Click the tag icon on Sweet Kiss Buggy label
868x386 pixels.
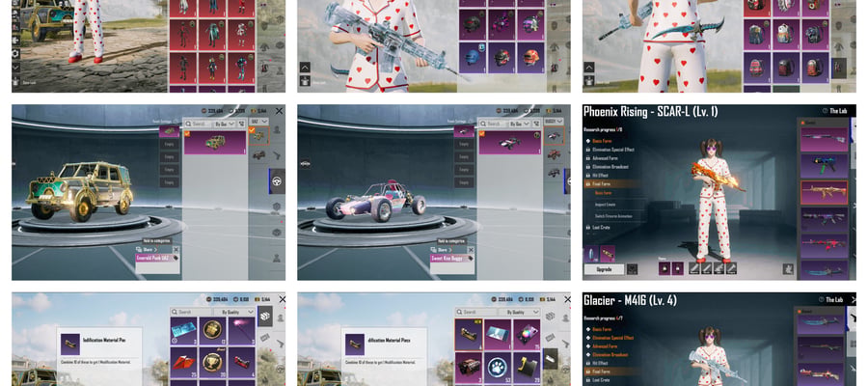point(470,258)
